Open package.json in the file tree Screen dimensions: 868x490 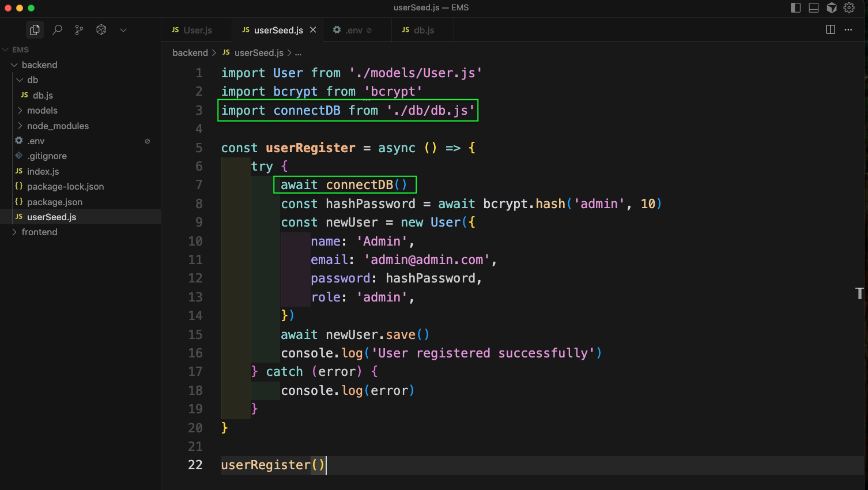[x=55, y=202]
